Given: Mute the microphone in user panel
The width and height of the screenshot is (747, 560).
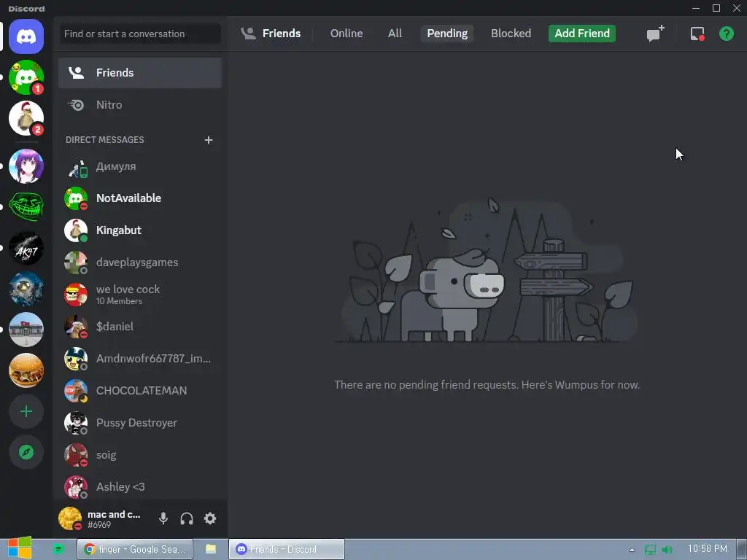Looking at the screenshot, I should [x=163, y=518].
